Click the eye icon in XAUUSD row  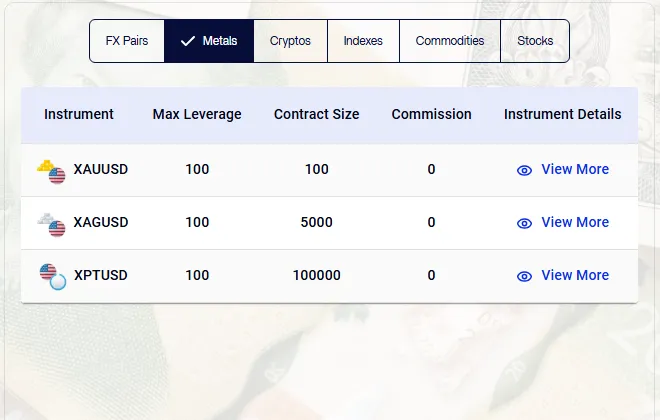[x=524, y=170]
